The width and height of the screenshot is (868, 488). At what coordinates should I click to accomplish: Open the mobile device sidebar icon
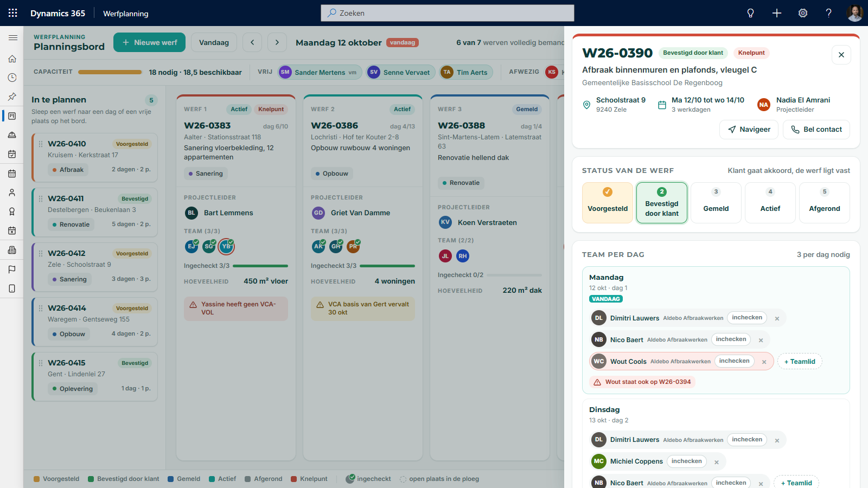pyautogui.click(x=12, y=288)
